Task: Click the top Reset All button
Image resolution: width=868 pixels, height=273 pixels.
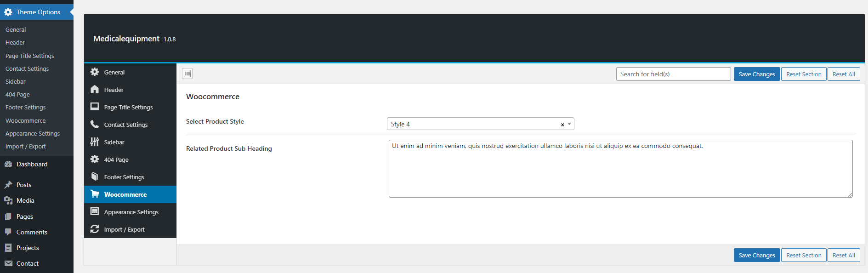Action: pyautogui.click(x=843, y=74)
